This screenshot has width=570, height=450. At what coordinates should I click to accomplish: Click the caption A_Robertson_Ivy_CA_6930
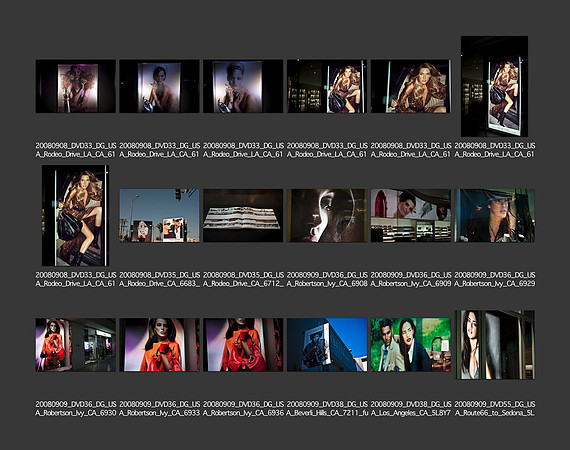tap(76, 413)
